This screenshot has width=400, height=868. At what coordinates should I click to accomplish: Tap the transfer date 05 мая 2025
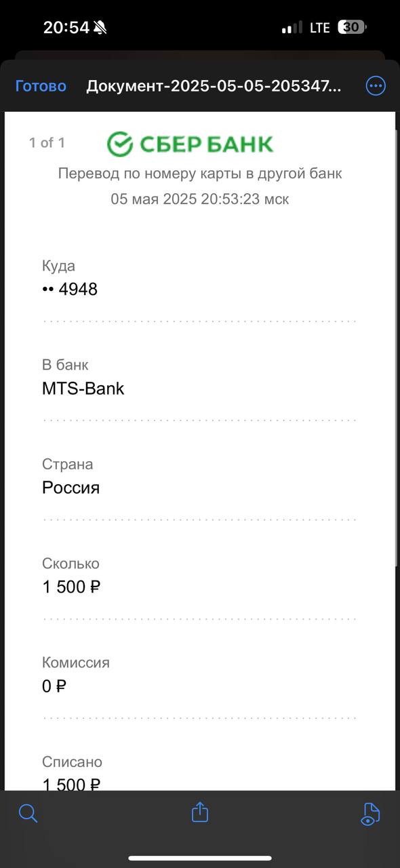pos(153,200)
